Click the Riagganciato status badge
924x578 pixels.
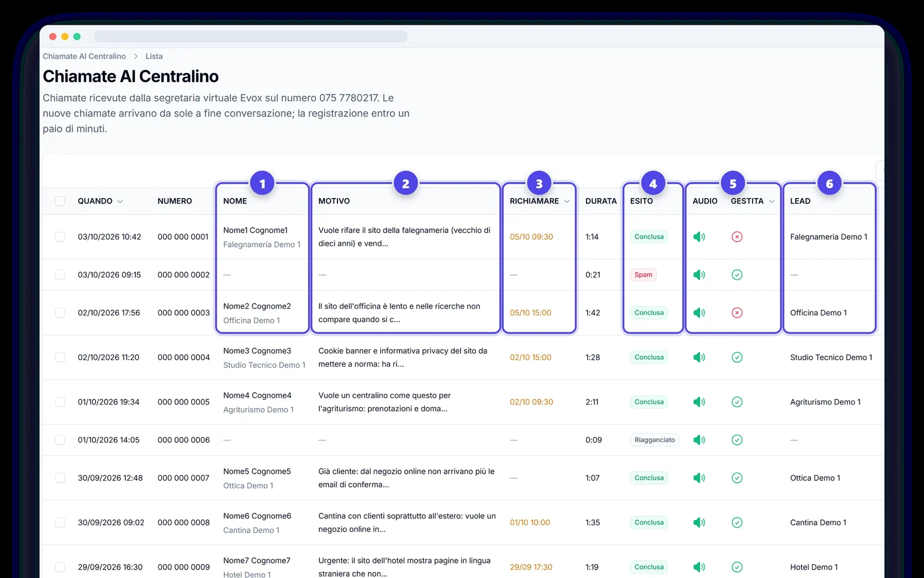[x=654, y=440]
